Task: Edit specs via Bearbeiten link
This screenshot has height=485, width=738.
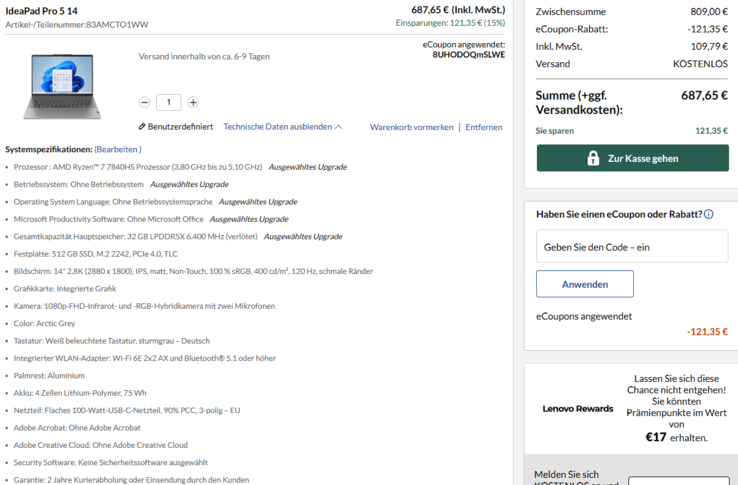Action: click(118, 149)
